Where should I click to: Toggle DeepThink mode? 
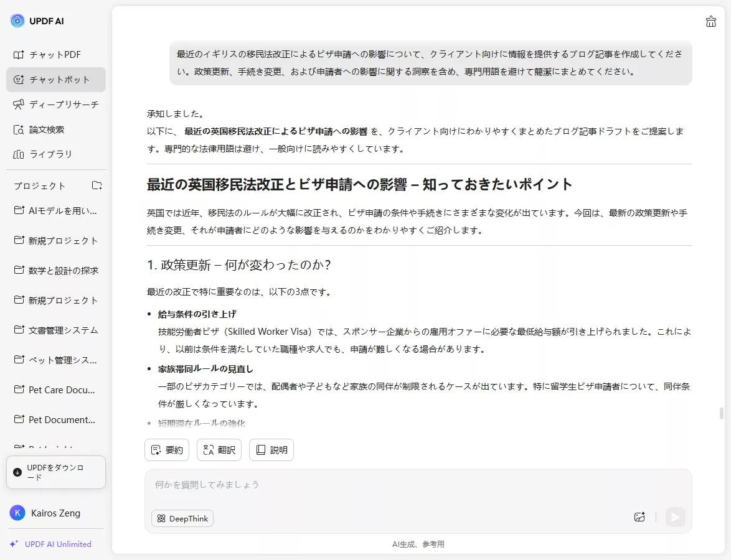click(x=182, y=518)
